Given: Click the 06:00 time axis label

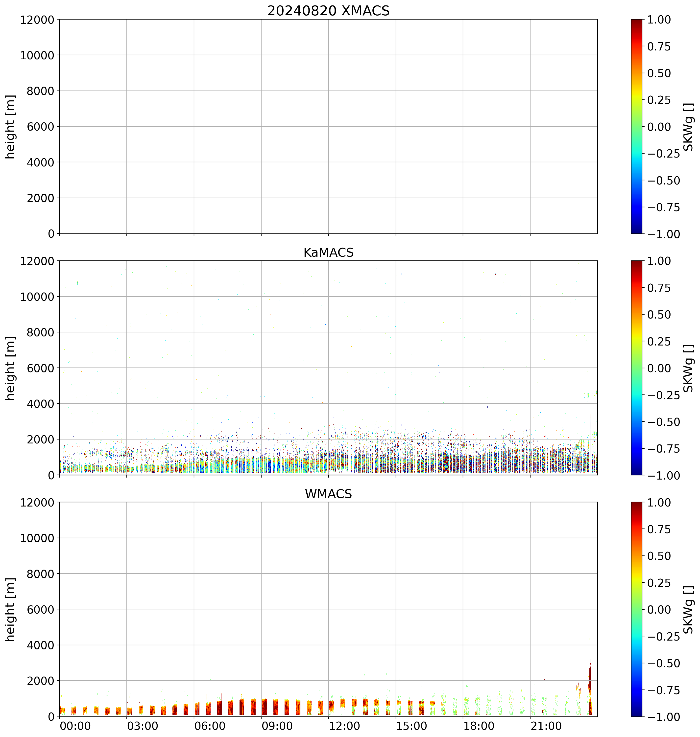Looking at the screenshot, I should coord(210,726).
